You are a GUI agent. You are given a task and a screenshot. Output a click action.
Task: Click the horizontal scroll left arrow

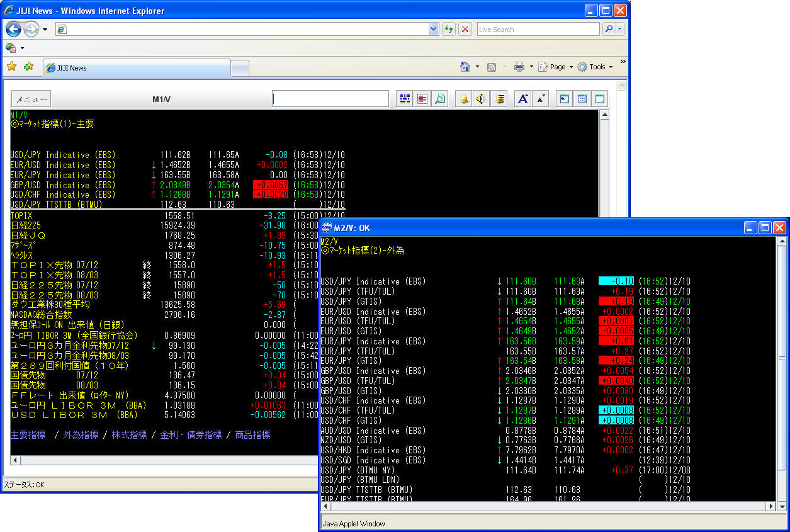click(15, 461)
